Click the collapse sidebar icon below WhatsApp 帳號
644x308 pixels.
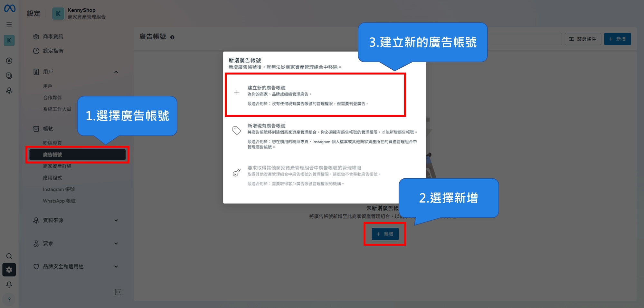click(118, 292)
